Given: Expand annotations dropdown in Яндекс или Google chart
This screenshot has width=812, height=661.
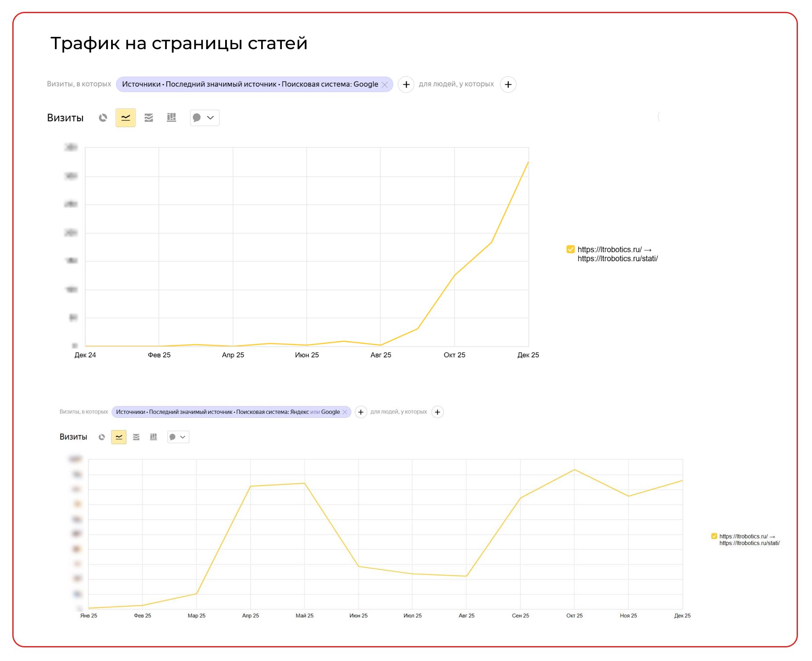Looking at the screenshot, I should (178, 437).
